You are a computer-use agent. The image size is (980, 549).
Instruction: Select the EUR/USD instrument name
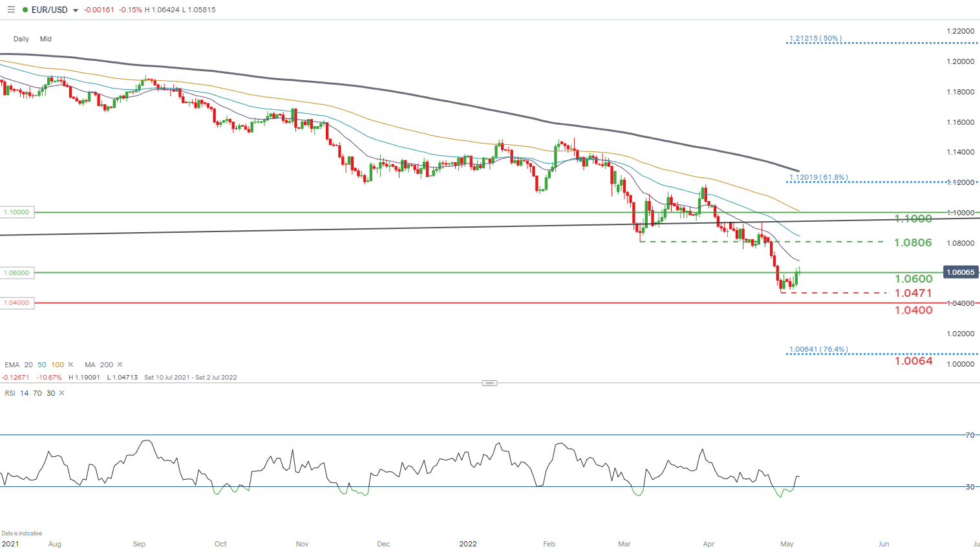coord(49,10)
